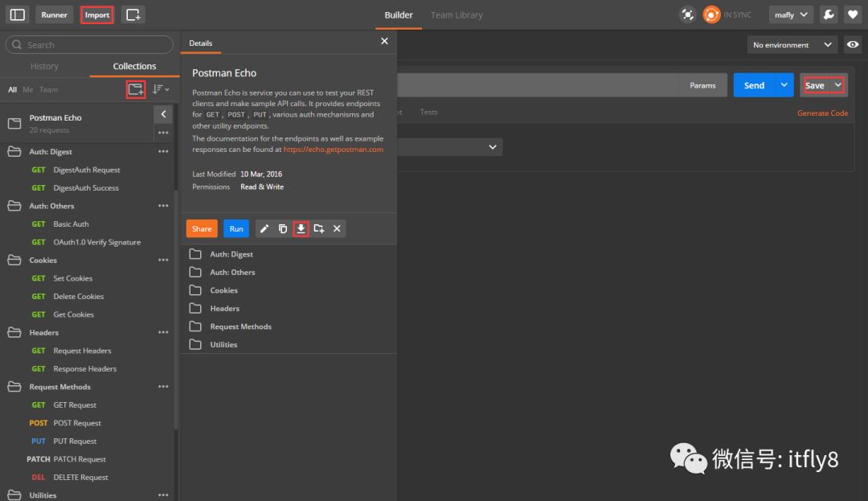This screenshot has height=501, width=868.
Task: Open Request Methods folder more options
Action: click(163, 387)
